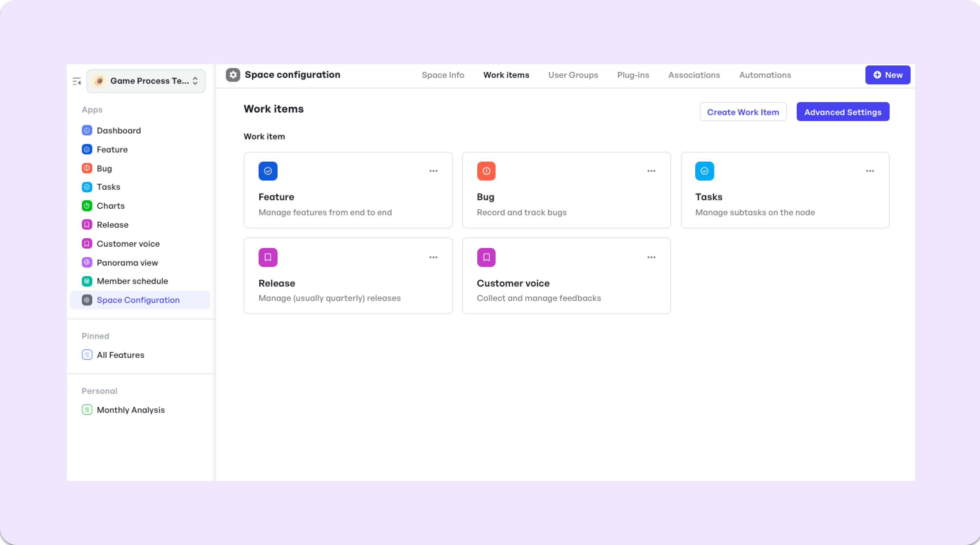The height and width of the screenshot is (545, 980).
Task: Click the Customer voice card title
Action: click(x=513, y=283)
